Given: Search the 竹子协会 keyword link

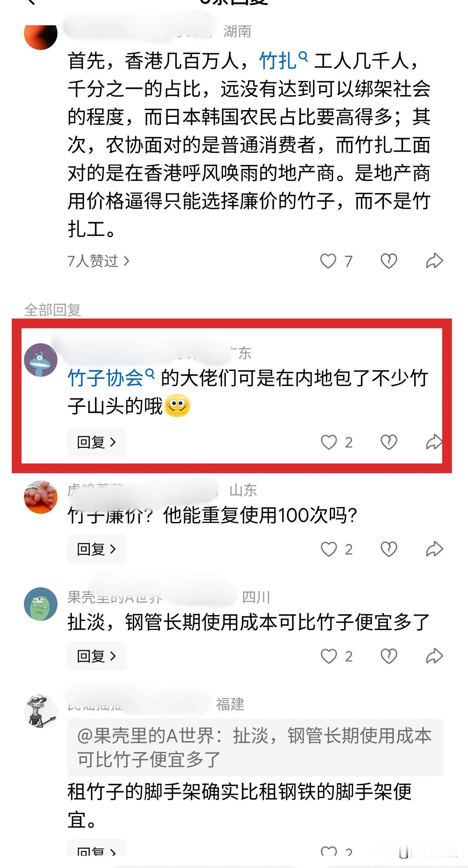Looking at the screenshot, I should click(111, 378).
